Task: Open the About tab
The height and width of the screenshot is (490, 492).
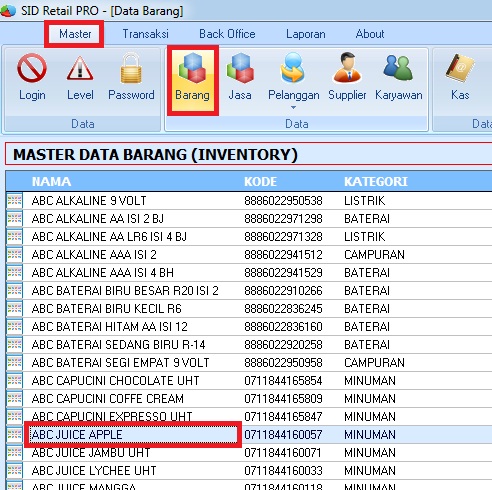Action: 370,34
